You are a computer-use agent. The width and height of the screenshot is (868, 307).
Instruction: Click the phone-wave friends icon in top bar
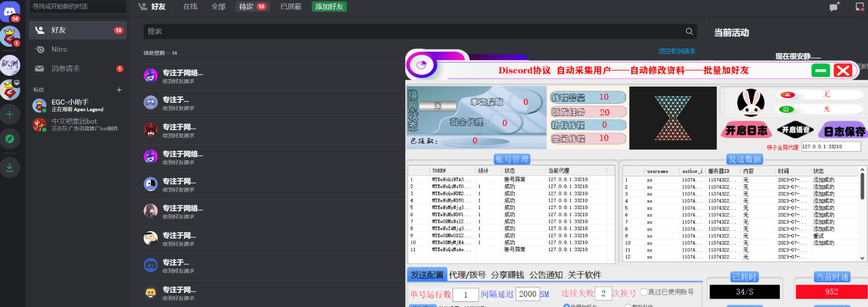click(x=143, y=7)
